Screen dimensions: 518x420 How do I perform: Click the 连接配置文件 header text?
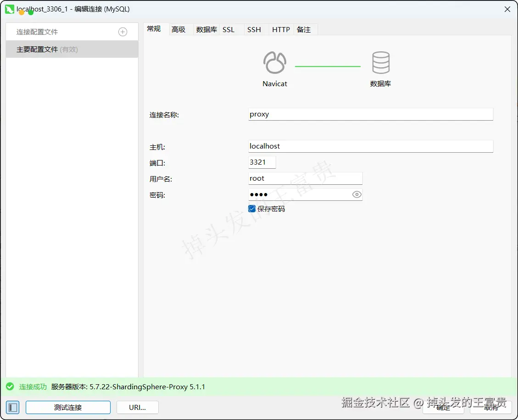[37, 32]
